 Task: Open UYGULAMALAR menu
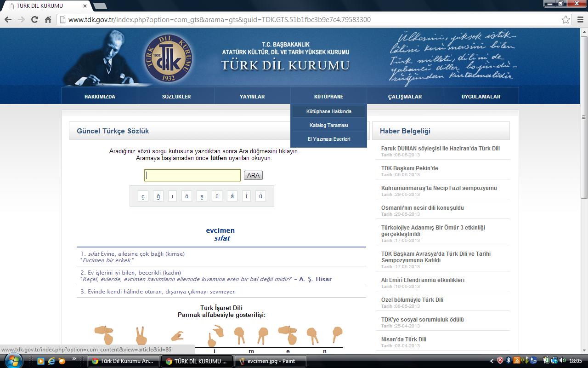481,97
